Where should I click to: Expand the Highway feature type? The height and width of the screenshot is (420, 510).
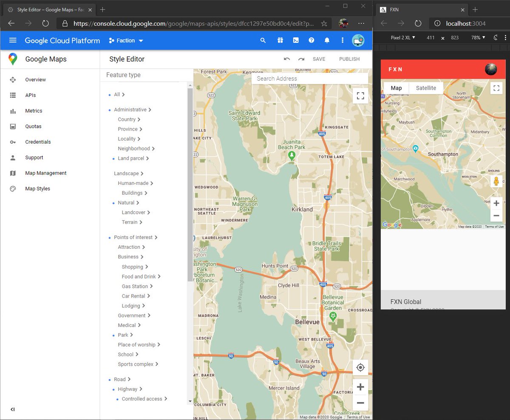130,389
